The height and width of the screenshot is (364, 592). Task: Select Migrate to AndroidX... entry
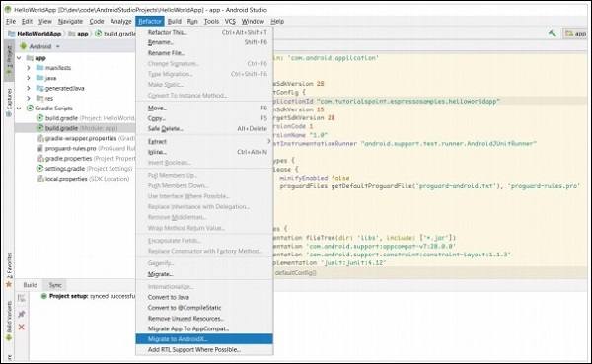pyautogui.click(x=204, y=339)
